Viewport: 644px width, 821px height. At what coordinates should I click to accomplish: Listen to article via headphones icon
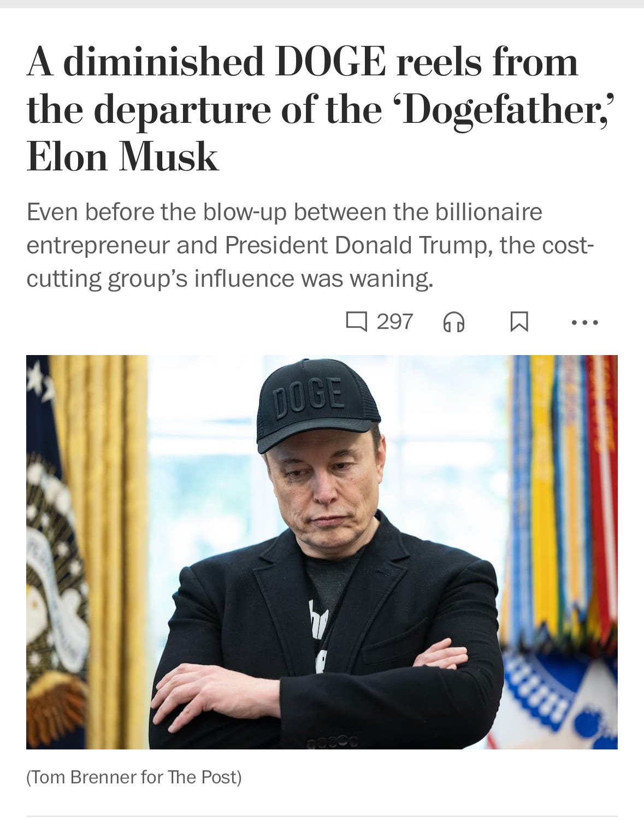(454, 322)
